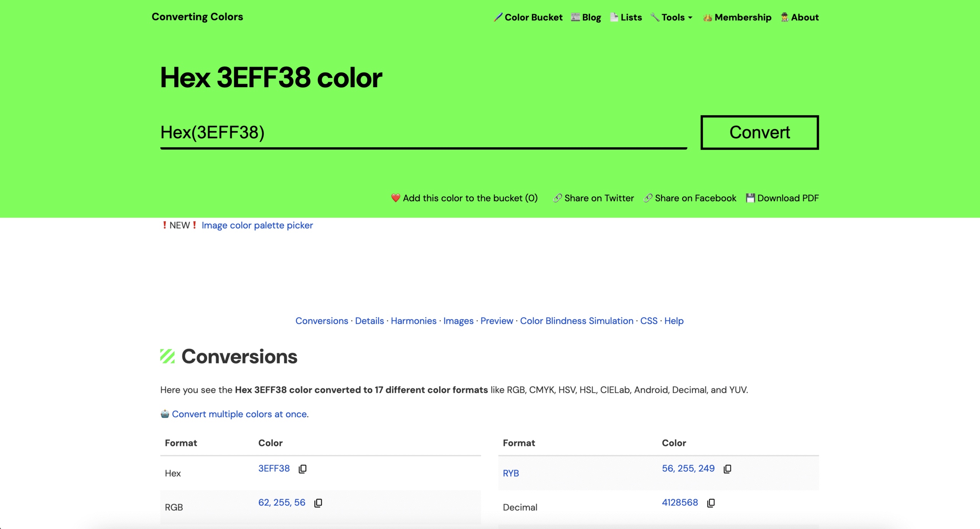The image size is (980, 529).
Task: Click the paintbrush icon beside Color Bucket
Action: [x=497, y=17]
